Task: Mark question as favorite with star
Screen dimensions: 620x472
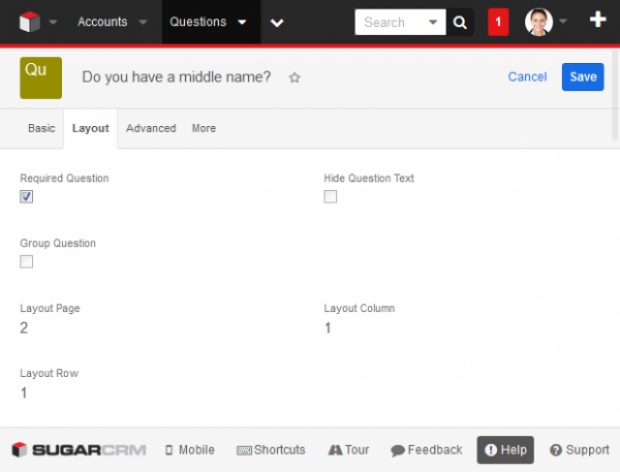Action: pos(295,77)
